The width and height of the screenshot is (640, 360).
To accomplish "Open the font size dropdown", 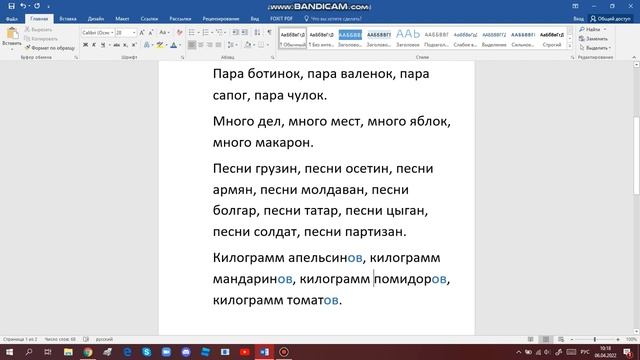I will [134, 32].
